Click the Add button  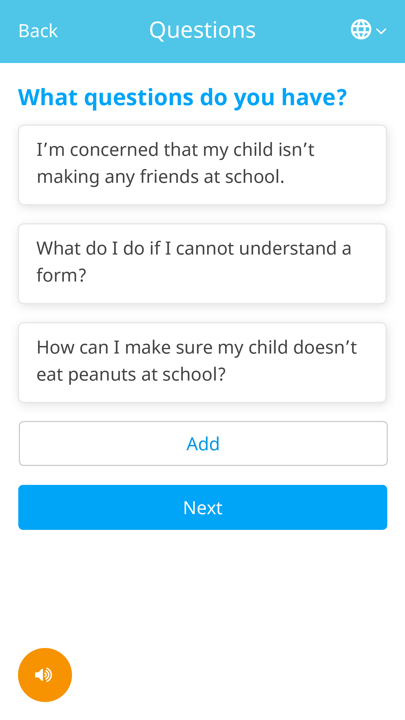tap(203, 444)
